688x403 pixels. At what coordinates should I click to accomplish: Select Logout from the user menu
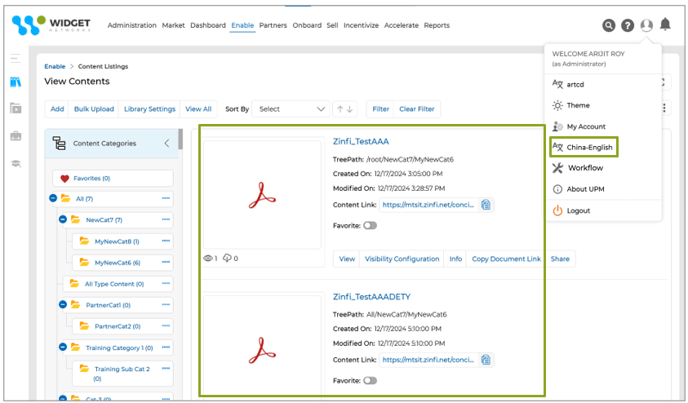[579, 211]
